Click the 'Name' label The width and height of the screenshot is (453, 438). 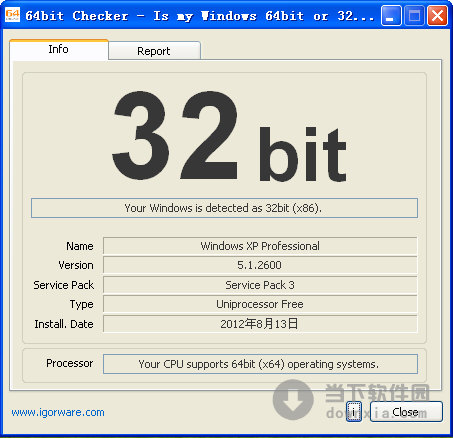(x=80, y=246)
